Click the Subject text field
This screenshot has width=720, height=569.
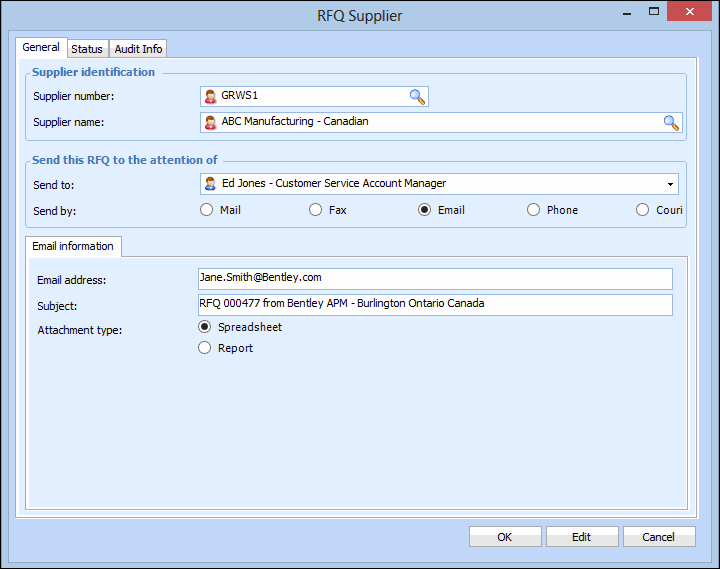click(435, 304)
